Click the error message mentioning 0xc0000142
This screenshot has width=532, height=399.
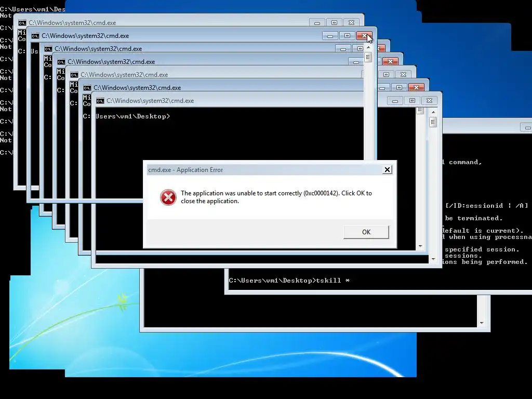point(276,197)
